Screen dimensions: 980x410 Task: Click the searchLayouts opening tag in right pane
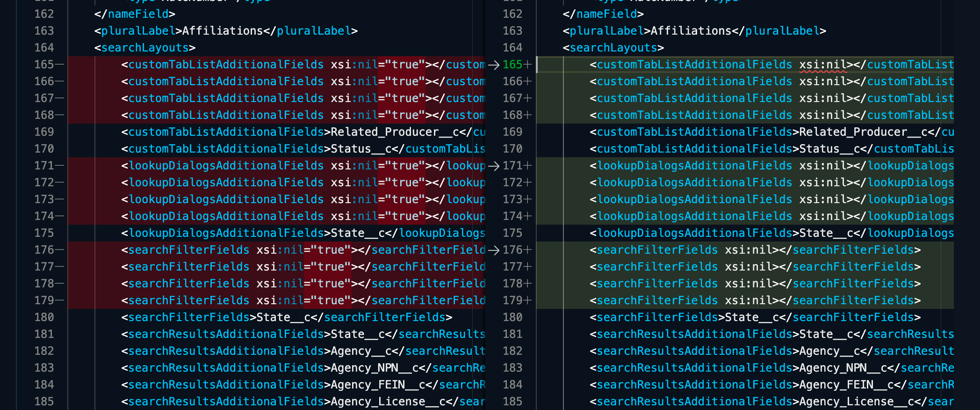(x=613, y=48)
